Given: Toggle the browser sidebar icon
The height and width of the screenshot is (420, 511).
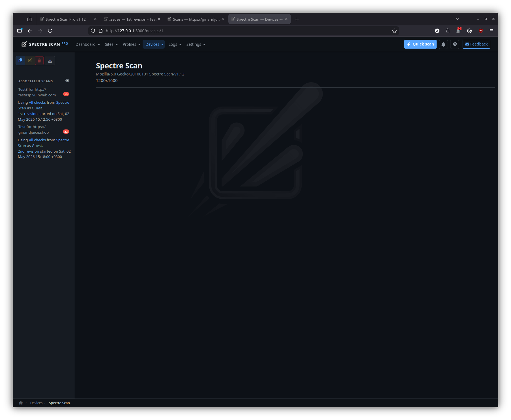Looking at the screenshot, I should [x=20, y=31].
